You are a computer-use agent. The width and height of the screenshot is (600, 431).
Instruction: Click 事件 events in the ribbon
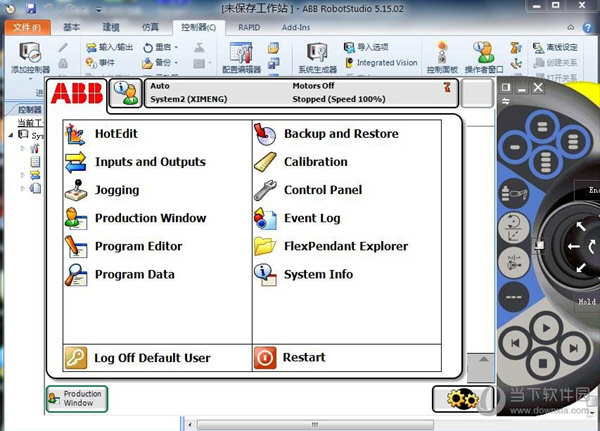[x=100, y=62]
